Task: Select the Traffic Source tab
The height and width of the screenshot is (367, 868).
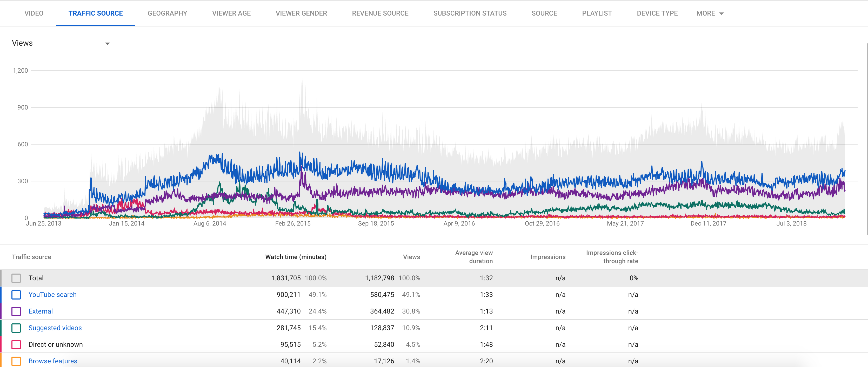Action: [x=96, y=13]
